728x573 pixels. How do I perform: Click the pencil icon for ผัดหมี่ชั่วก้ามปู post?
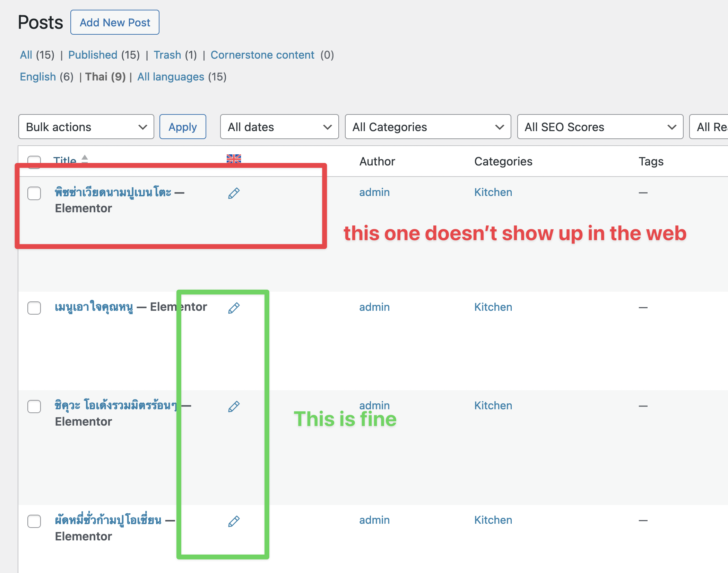click(x=234, y=521)
